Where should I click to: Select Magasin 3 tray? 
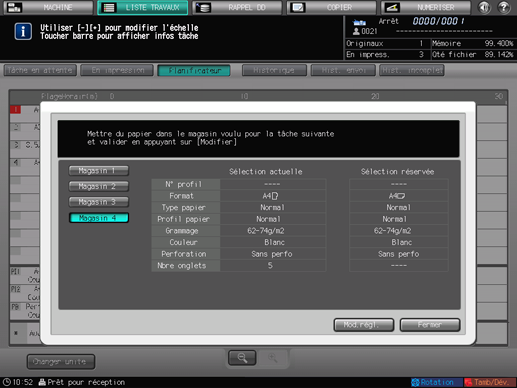[99, 202]
